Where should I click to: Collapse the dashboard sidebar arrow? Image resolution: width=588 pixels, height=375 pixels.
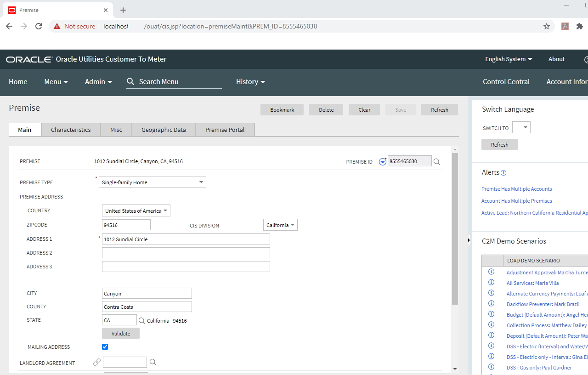(469, 240)
